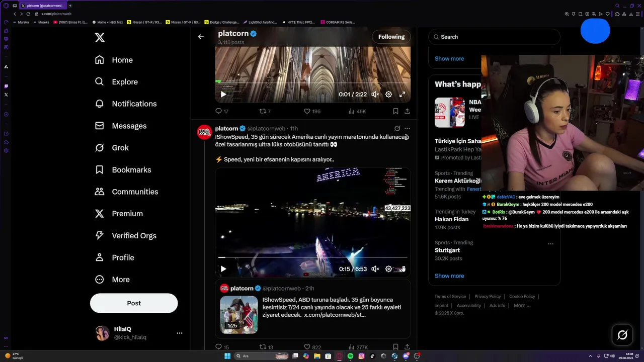Screen dimensions: 644x362
Task: Expand the More sidebar menu
Action: point(112,280)
